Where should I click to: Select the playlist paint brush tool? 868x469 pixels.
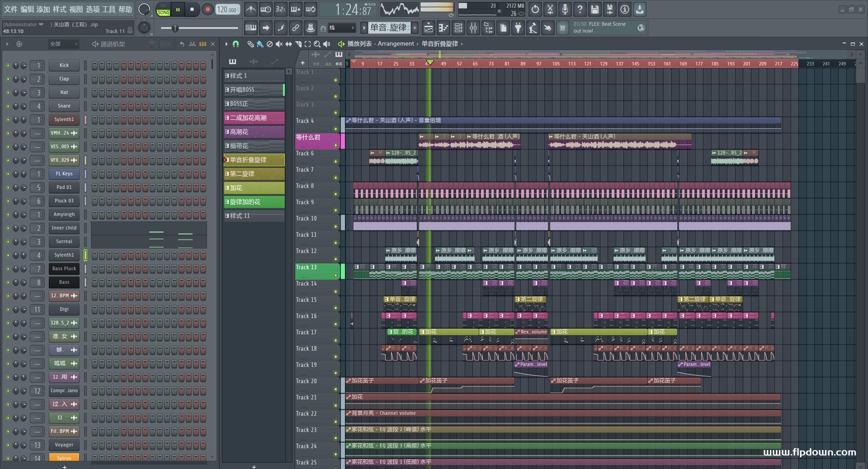tap(259, 44)
